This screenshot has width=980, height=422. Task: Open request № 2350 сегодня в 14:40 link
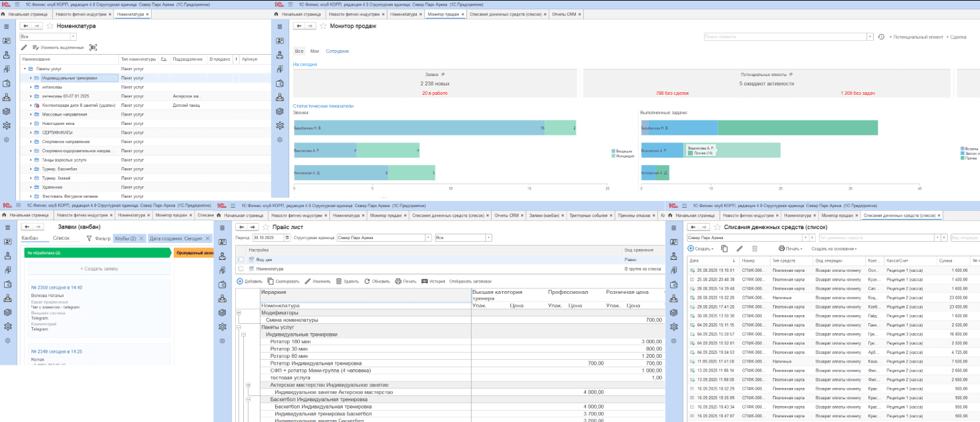pos(57,288)
